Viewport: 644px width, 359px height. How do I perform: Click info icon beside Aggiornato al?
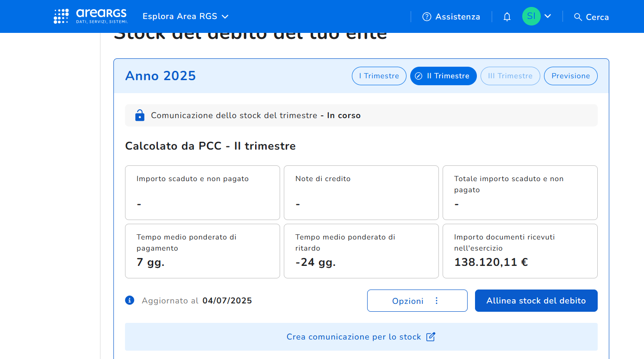tap(130, 300)
